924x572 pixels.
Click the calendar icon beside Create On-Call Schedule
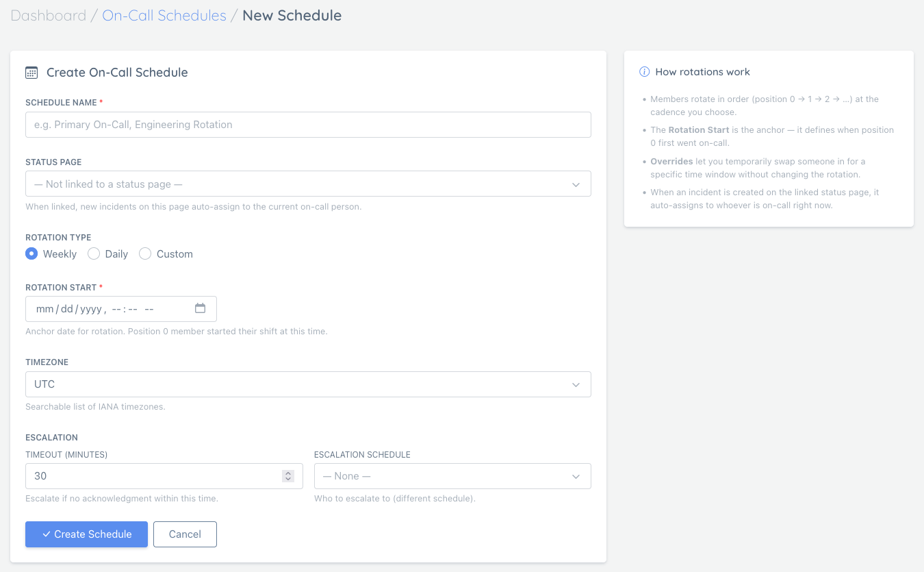click(31, 72)
